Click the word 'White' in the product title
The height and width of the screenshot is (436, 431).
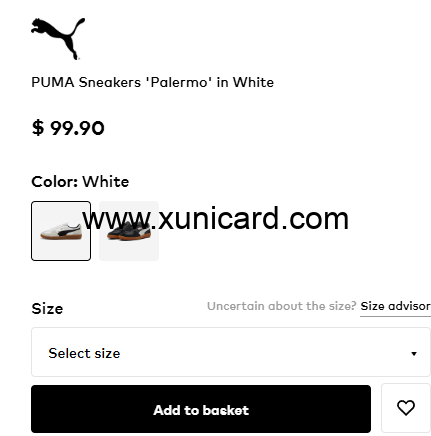pos(253,82)
